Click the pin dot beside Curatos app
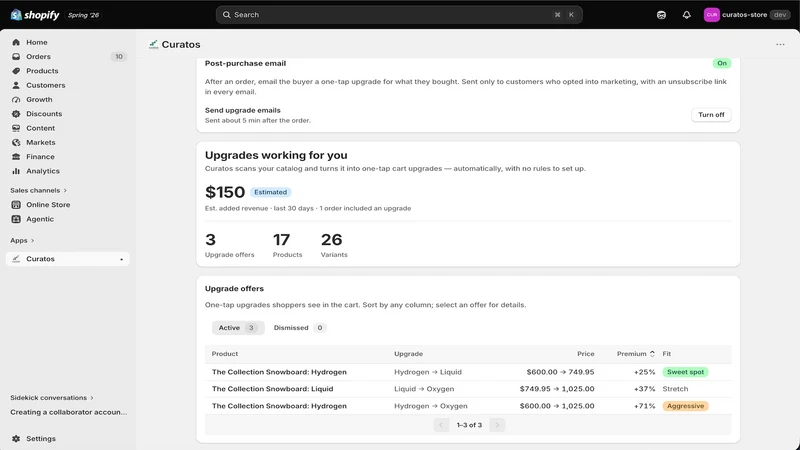Viewport: 800px width, 450px height. (x=121, y=259)
